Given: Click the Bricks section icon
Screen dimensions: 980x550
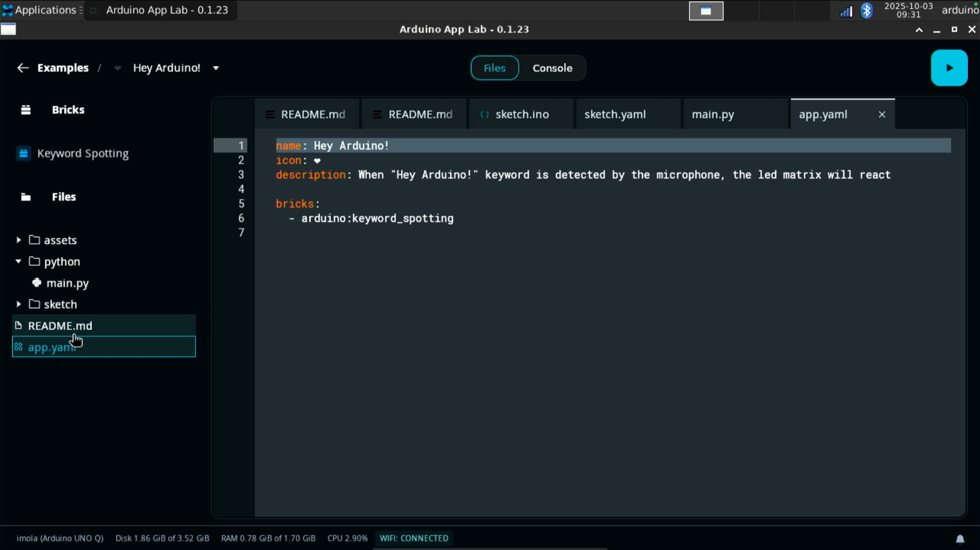Looking at the screenshot, I should (x=26, y=110).
